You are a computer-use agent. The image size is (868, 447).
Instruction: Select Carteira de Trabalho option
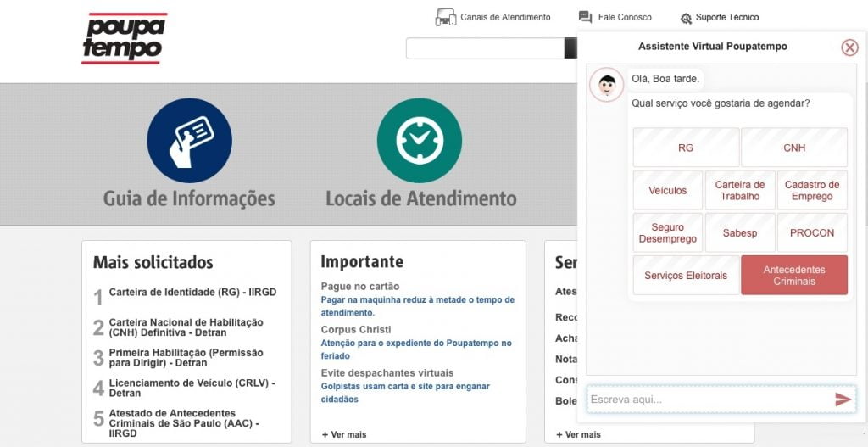pyautogui.click(x=739, y=190)
